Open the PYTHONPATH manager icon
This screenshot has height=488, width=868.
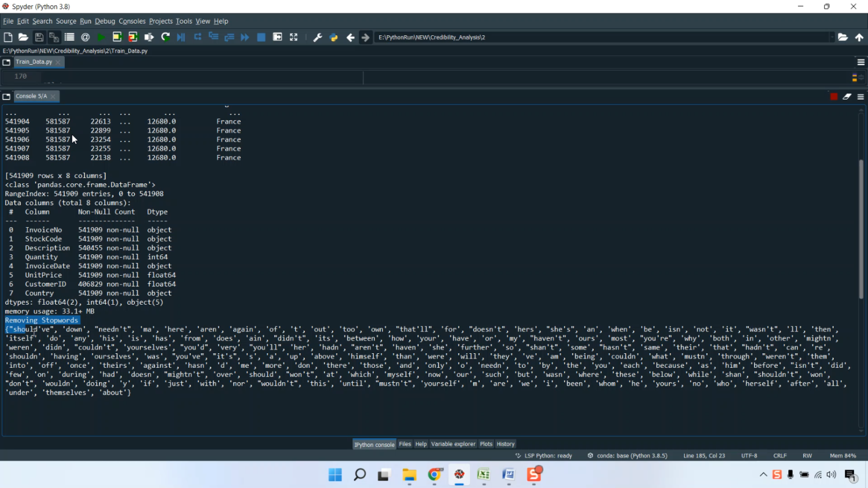click(334, 38)
